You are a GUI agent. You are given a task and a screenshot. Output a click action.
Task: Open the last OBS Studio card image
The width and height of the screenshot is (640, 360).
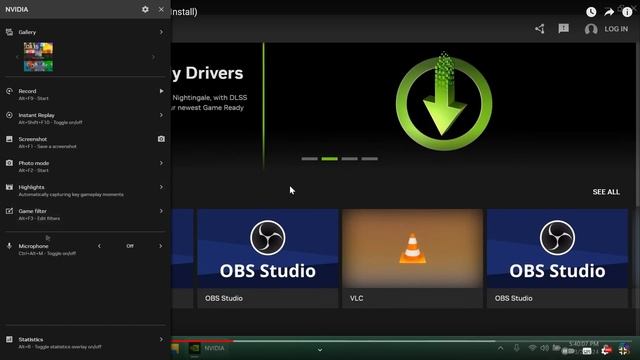(557, 249)
